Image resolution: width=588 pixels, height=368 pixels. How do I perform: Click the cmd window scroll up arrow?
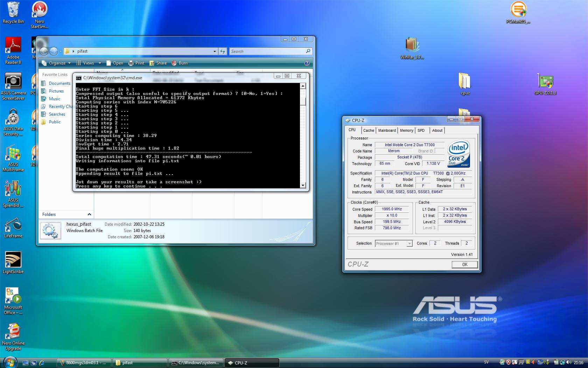[x=303, y=86]
